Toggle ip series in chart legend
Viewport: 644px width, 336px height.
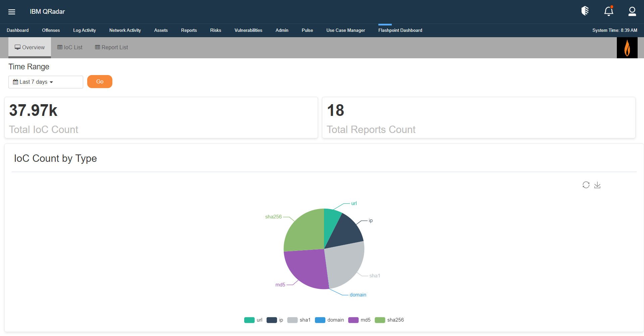tap(275, 320)
